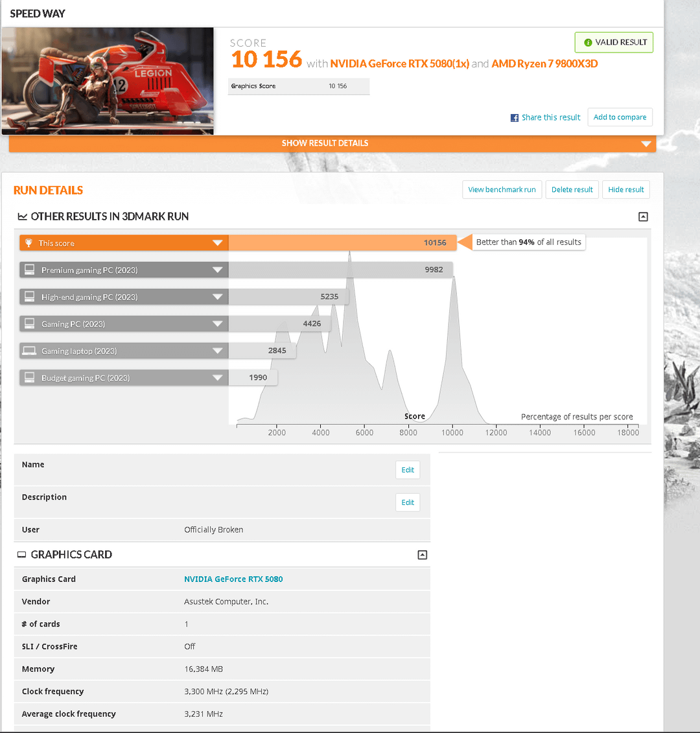Open Show Result Details bar
The image size is (700, 733).
click(332, 143)
